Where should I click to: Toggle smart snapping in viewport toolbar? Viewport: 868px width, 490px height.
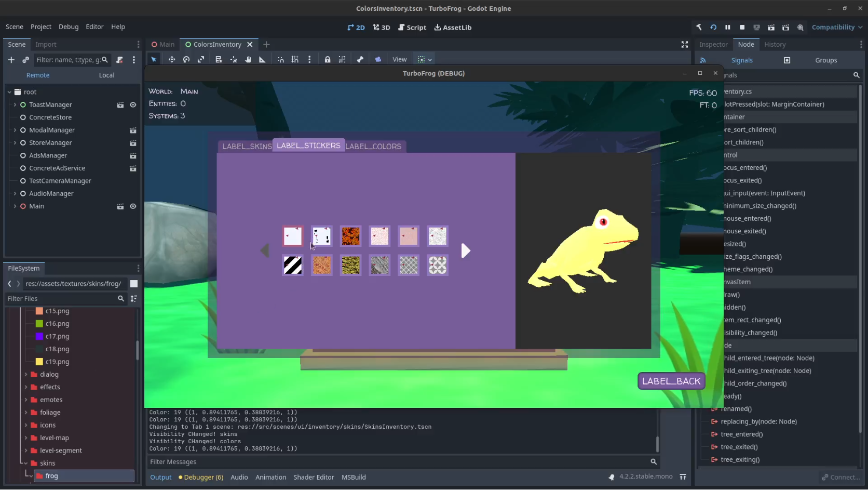click(x=281, y=60)
